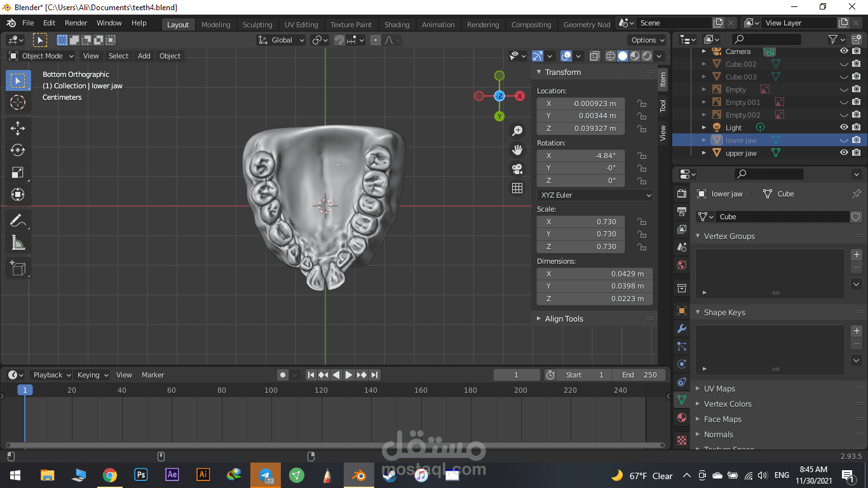The height and width of the screenshot is (488, 868).
Task: Expand the Align Tools panel
Action: click(564, 319)
